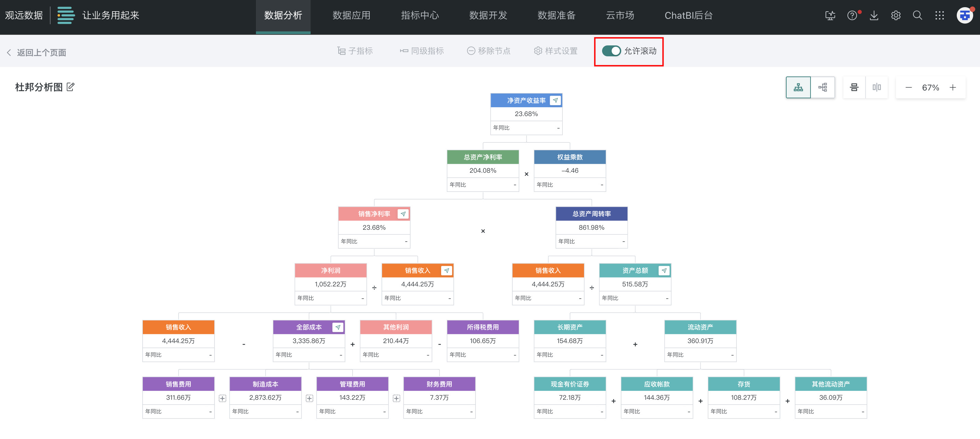Click the 样式设置 button
The image size is (980, 439).
click(x=556, y=51)
